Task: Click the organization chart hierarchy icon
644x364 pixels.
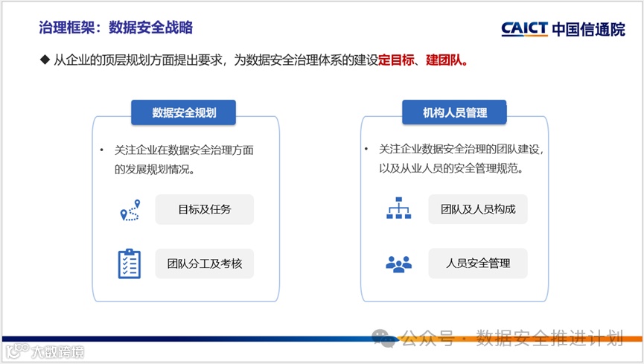Action: (398, 208)
